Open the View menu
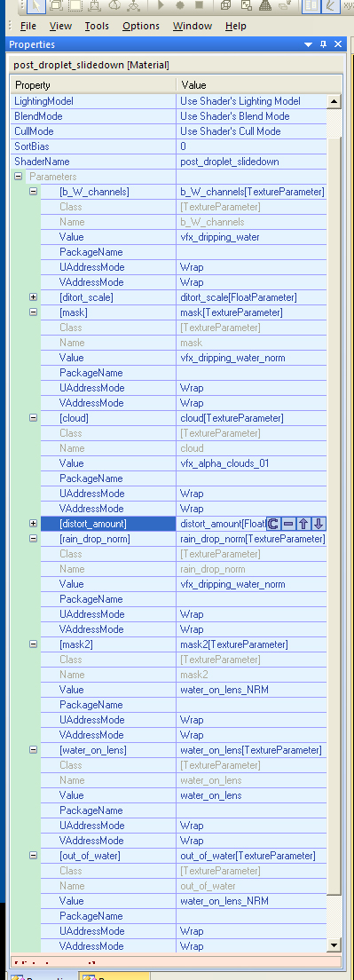This screenshot has height=980, width=354. point(60,27)
